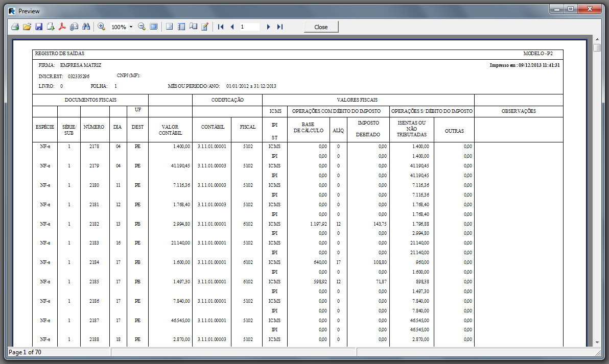Click the accounting value 41.190,45 for 2179
The image size is (609, 364).
[180, 166]
